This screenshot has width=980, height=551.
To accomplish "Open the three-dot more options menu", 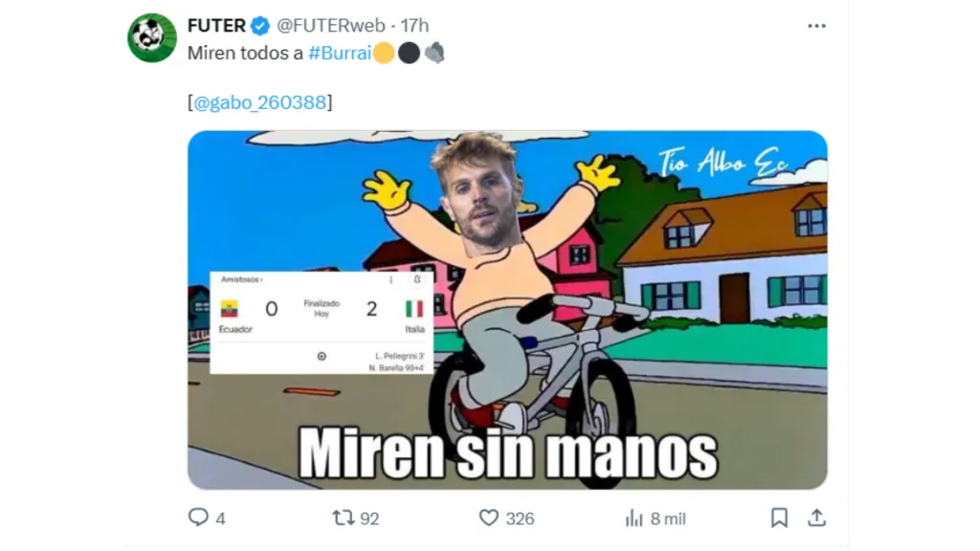I will 816,26.
